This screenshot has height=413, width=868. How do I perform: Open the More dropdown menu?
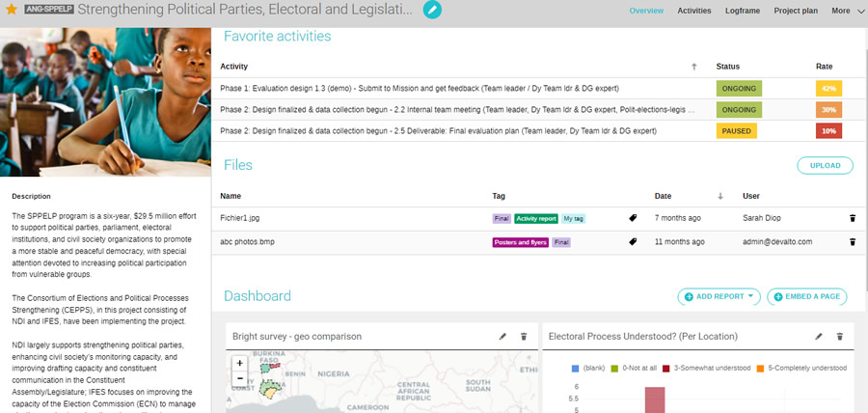pyautogui.click(x=847, y=11)
